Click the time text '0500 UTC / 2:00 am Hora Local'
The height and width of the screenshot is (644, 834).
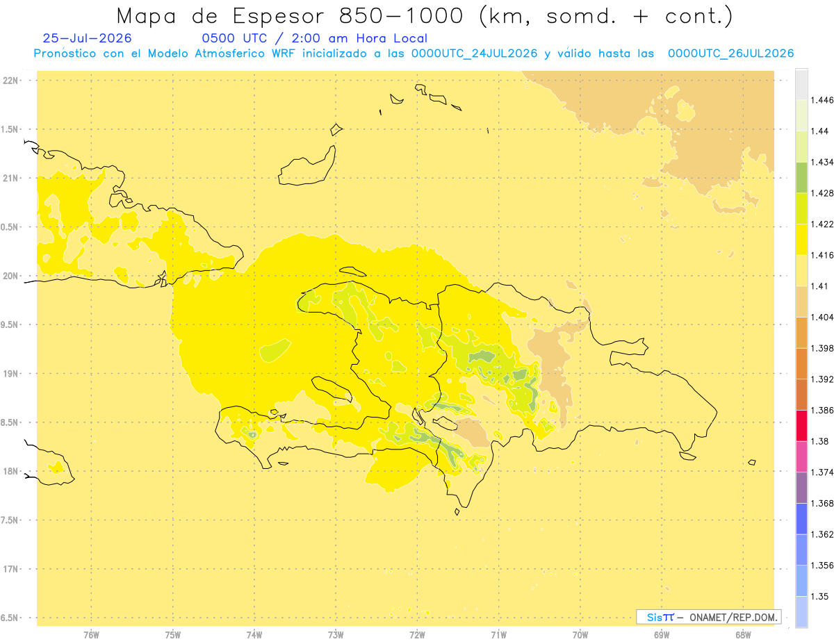314,39
